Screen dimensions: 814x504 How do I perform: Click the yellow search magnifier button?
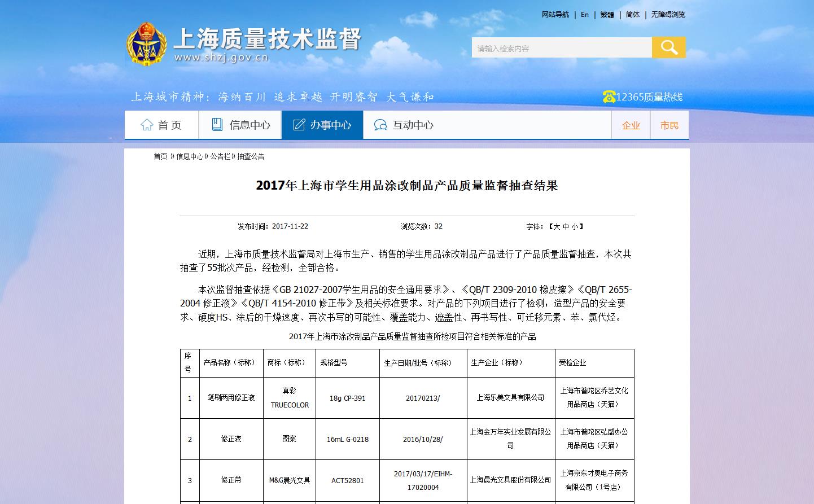pyautogui.click(x=669, y=47)
